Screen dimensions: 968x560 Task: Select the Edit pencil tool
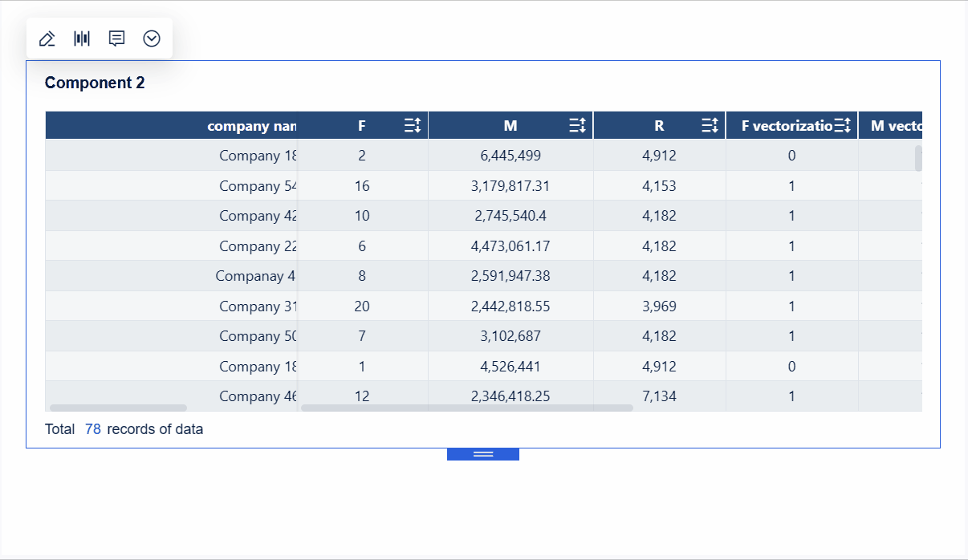tap(47, 38)
